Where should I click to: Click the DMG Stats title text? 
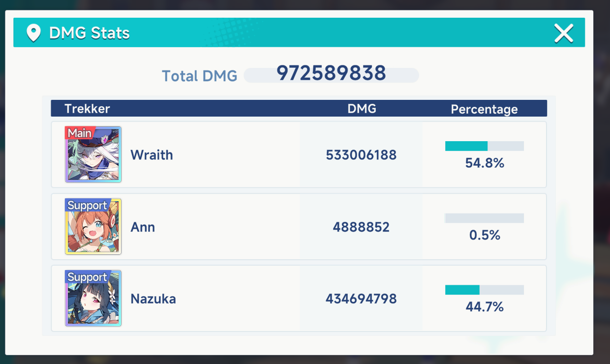(90, 33)
